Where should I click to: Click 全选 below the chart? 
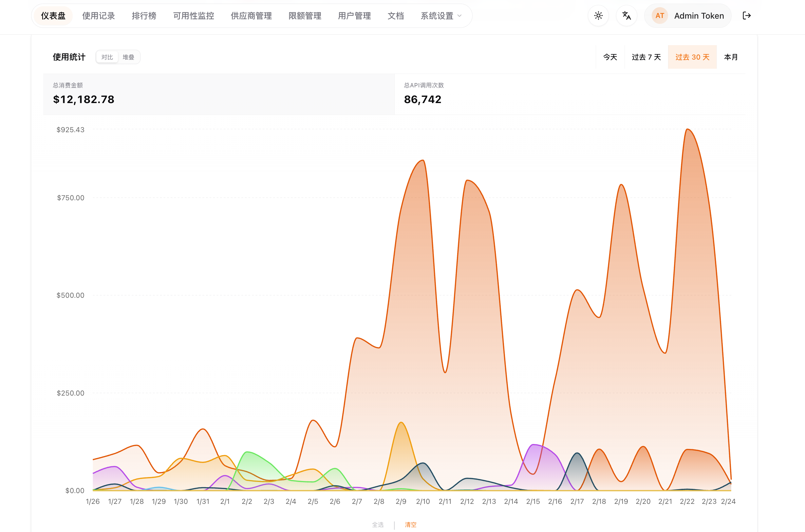click(x=378, y=524)
